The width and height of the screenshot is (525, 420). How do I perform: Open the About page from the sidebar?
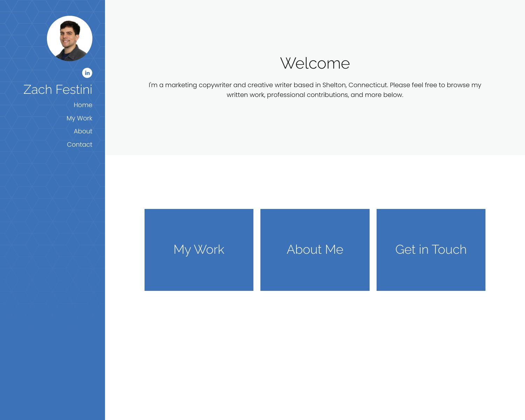[83, 131]
